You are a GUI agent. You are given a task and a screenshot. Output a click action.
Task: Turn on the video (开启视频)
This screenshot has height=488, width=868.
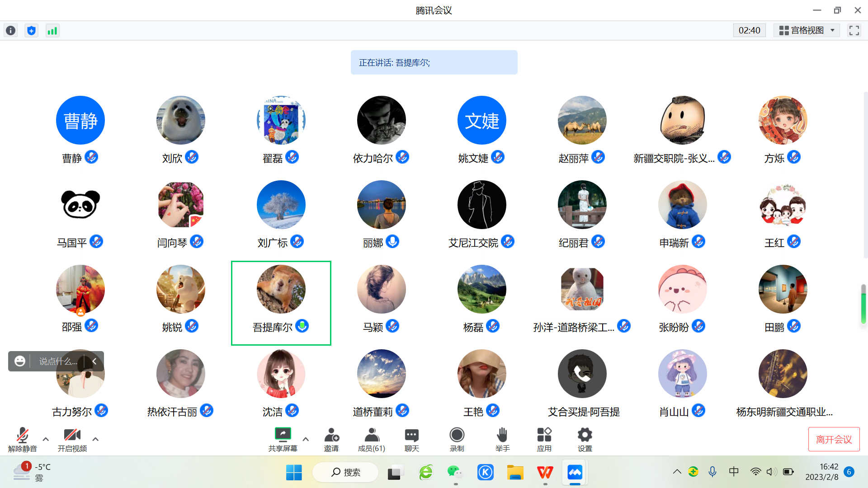(x=72, y=436)
